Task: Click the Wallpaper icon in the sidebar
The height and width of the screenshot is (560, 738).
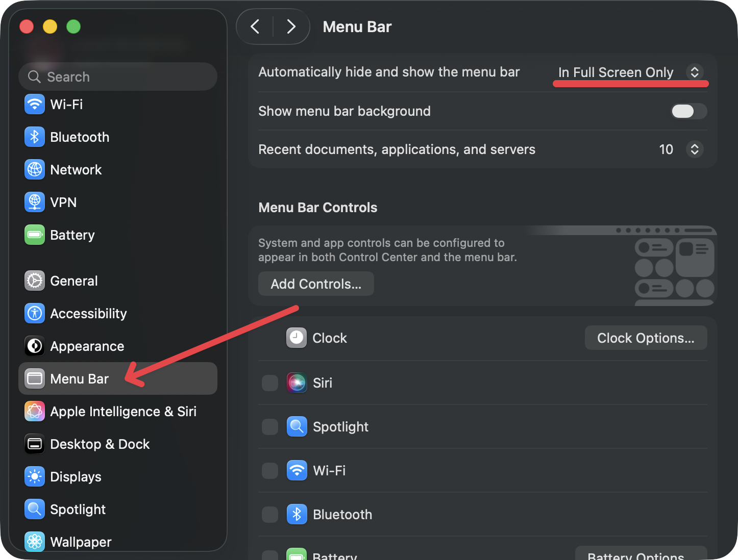Action: [35, 542]
